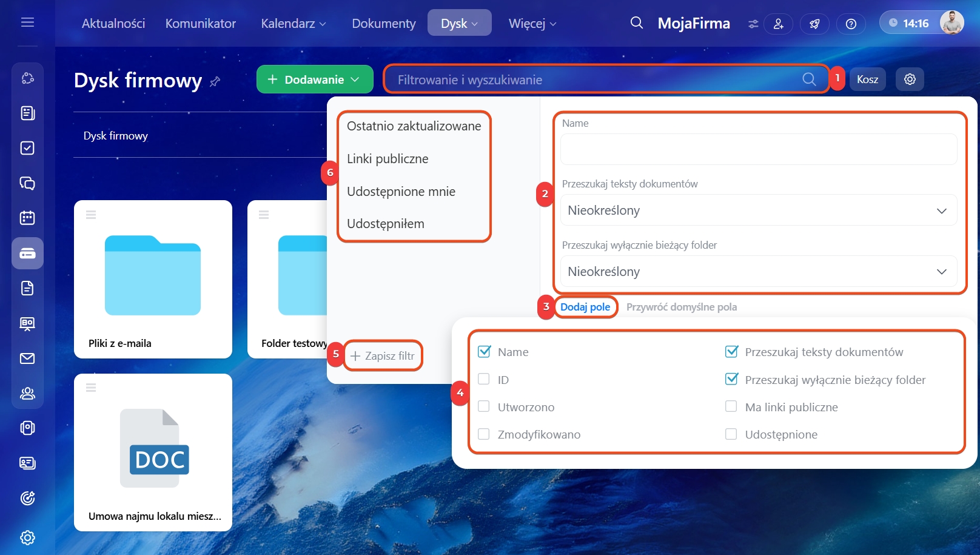Click the 14:16 time tracker button
Image resolution: width=980 pixels, height=555 pixels.
point(908,24)
